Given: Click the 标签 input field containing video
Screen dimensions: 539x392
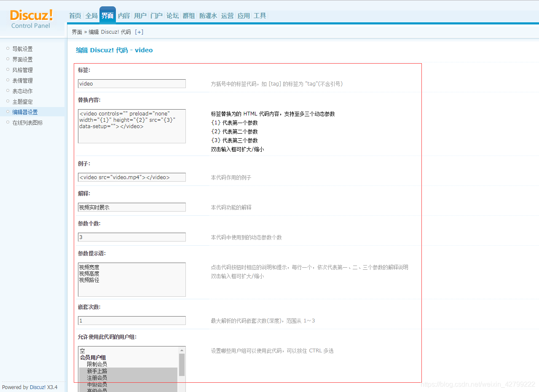Looking at the screenshot, I should pyautogui.click(x=132, y=84).
